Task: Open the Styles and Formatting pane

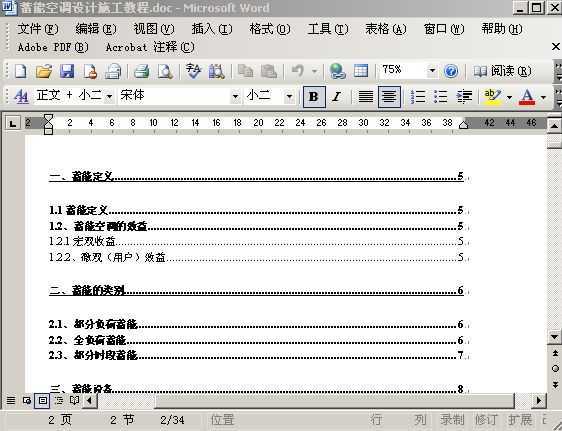Action: [x=21, y=96]
